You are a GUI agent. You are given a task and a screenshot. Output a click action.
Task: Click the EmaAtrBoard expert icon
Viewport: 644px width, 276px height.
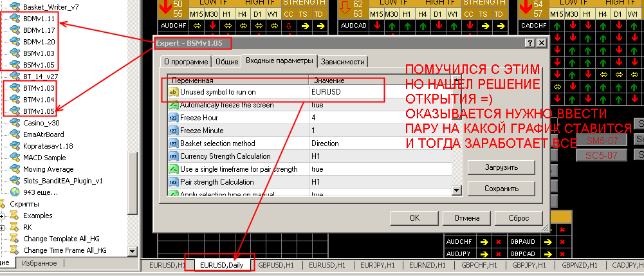click(15, 134)
